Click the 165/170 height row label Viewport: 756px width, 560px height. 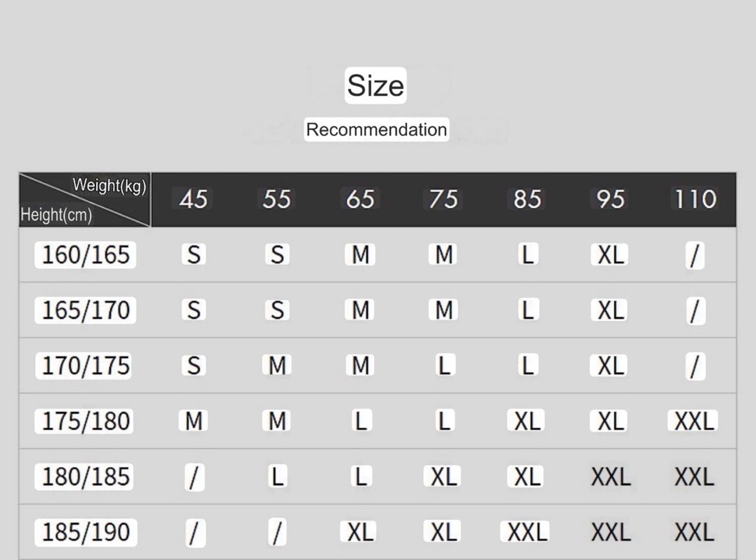[86, 310]
